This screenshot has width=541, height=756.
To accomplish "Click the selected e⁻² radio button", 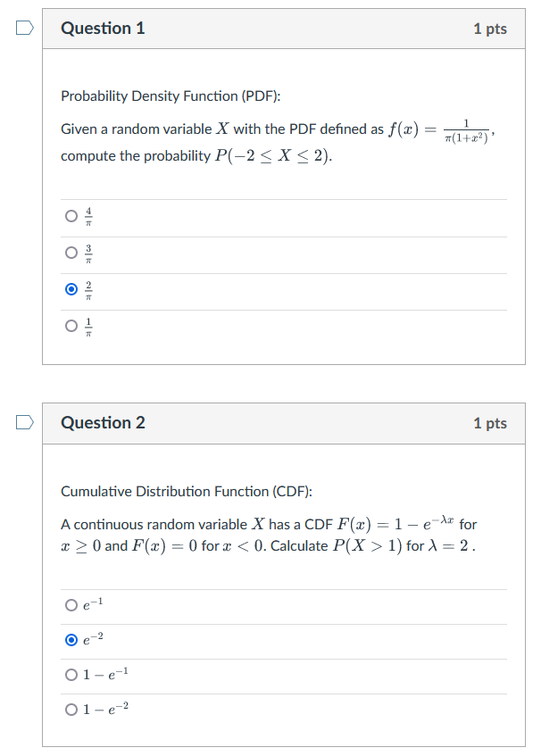I will click(71, 639).
